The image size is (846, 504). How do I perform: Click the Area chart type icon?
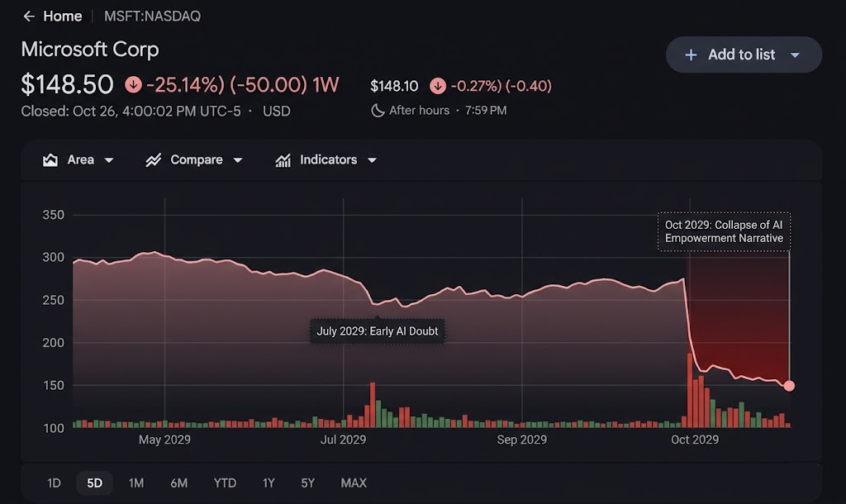click(x=50, y=160)
